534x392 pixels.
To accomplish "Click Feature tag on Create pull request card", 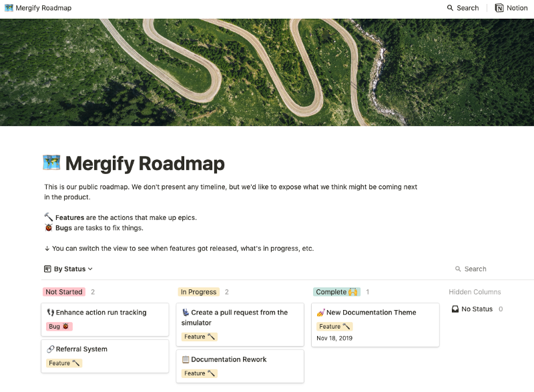I will click(x=199, y=337).
